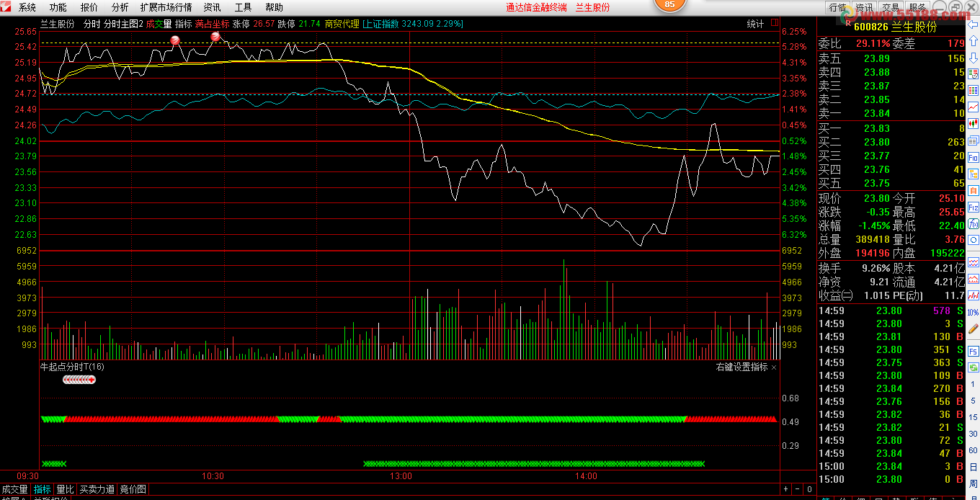Click the green refresh icon in sidebar
Viewport: 980px width, 500px height.
click(x=973, y=367)
